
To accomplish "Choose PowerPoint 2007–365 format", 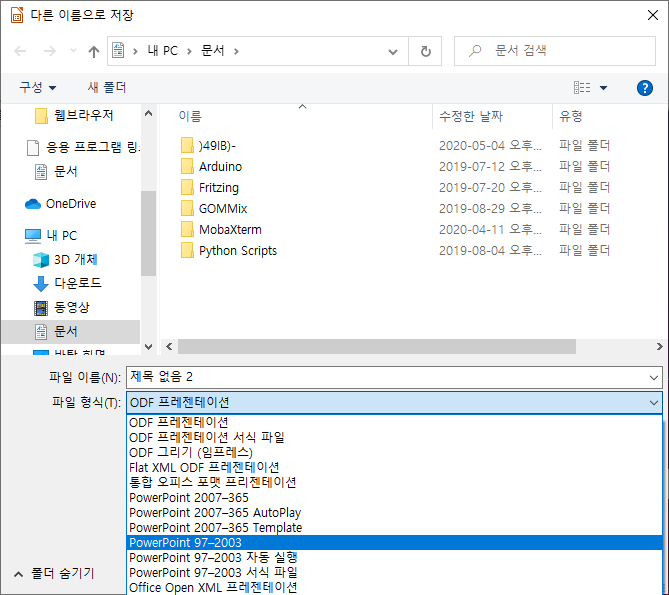I will click(x=394, y=498).
